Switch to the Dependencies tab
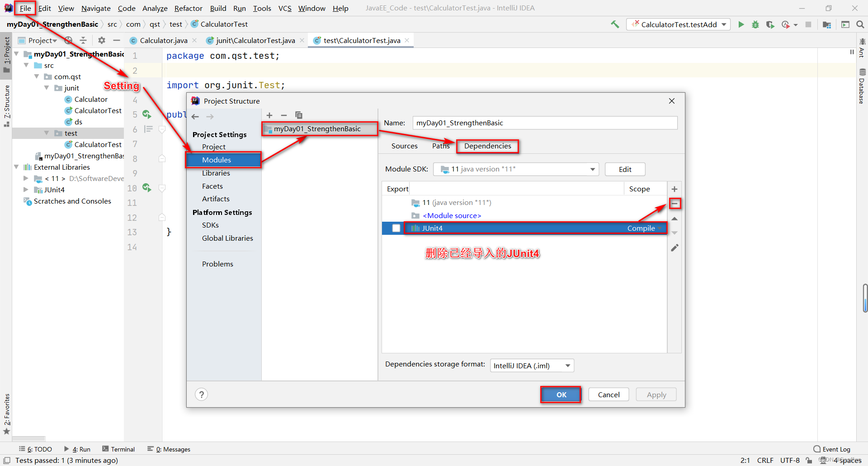 (x=487, y=146)
